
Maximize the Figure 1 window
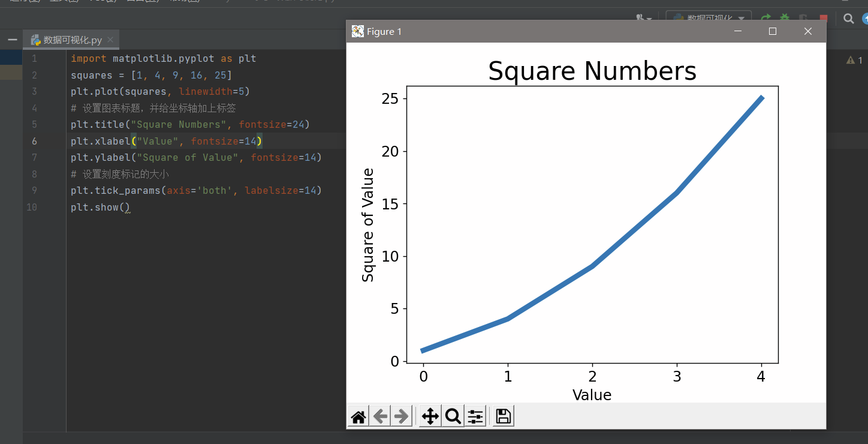pyautogui.click(x=773, y=31)
